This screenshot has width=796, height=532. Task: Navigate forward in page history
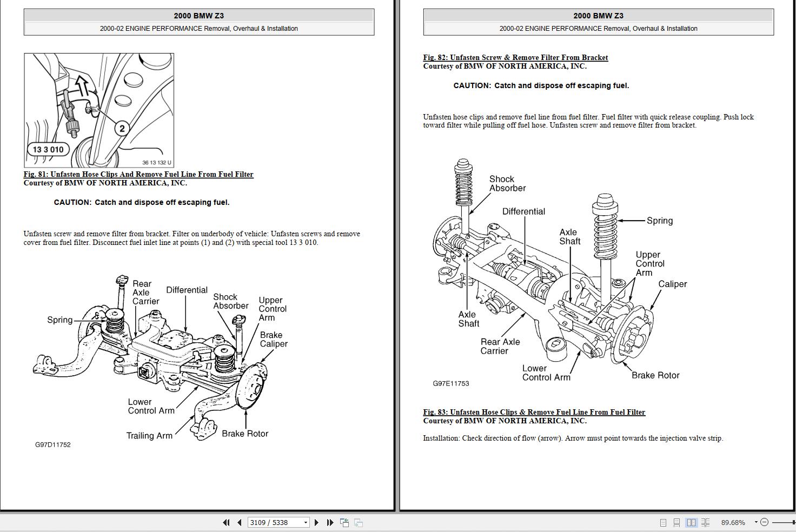click(x=359, y=522)
